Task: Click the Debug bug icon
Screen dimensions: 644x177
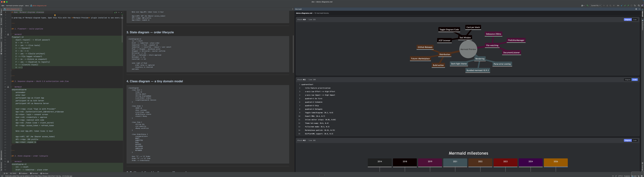Action: 607,6
